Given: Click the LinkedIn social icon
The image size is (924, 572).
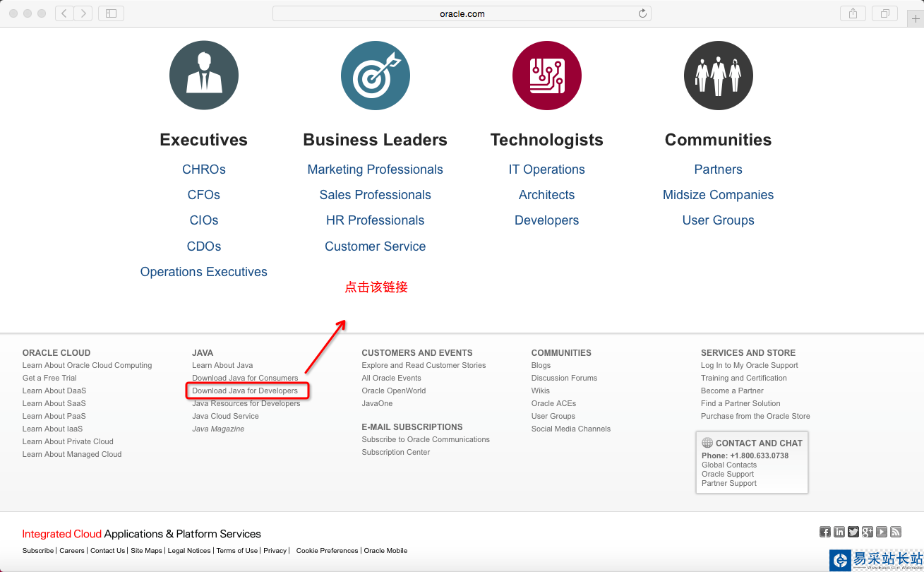Looking at the screenshot, I should coord(839,532).
